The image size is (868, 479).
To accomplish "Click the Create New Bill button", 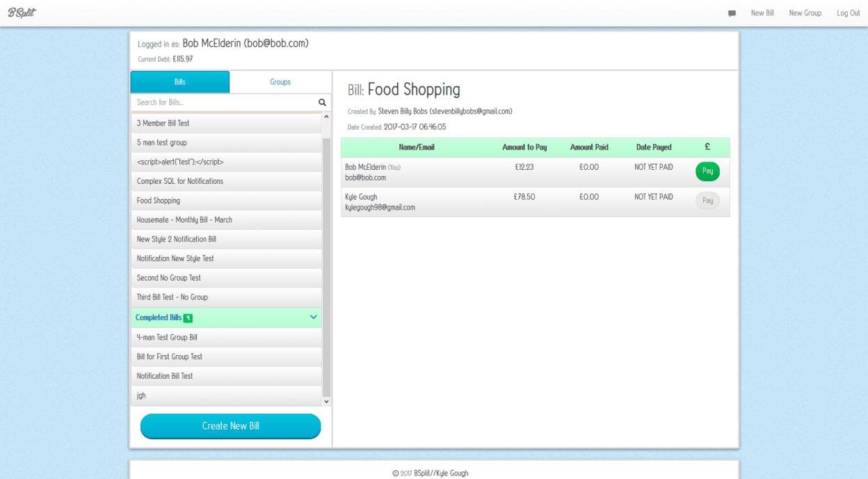I will pyautogui.click(x=231, y=426).
